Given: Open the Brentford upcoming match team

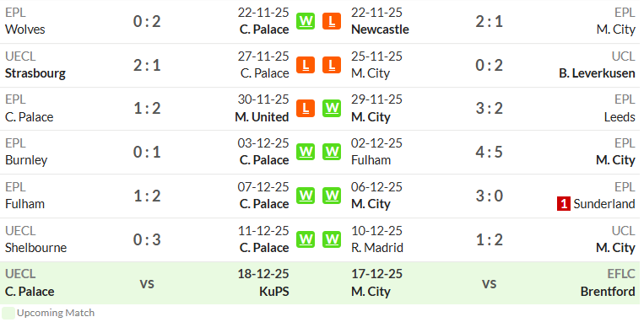Looking at the screenshot, I should [x=608, y=292].
